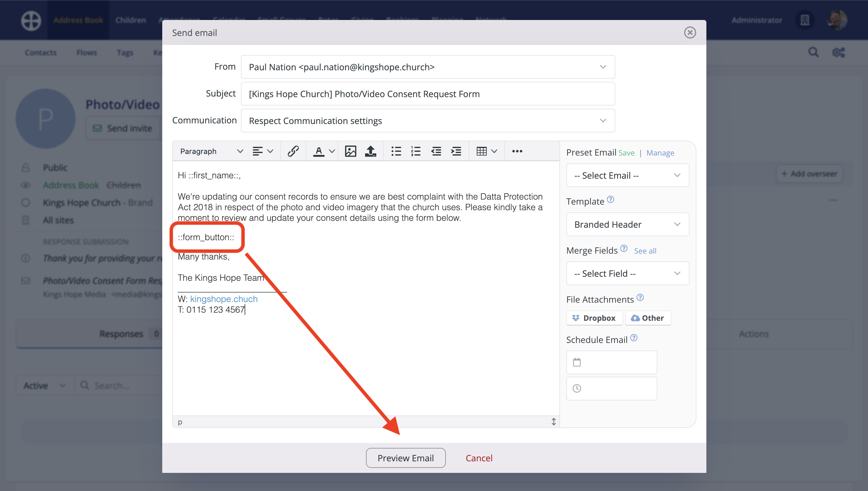The width and height of the screenshot is (868, 491).
Task: Click the insert link icon in toolbar
Action: click(293, 151)
